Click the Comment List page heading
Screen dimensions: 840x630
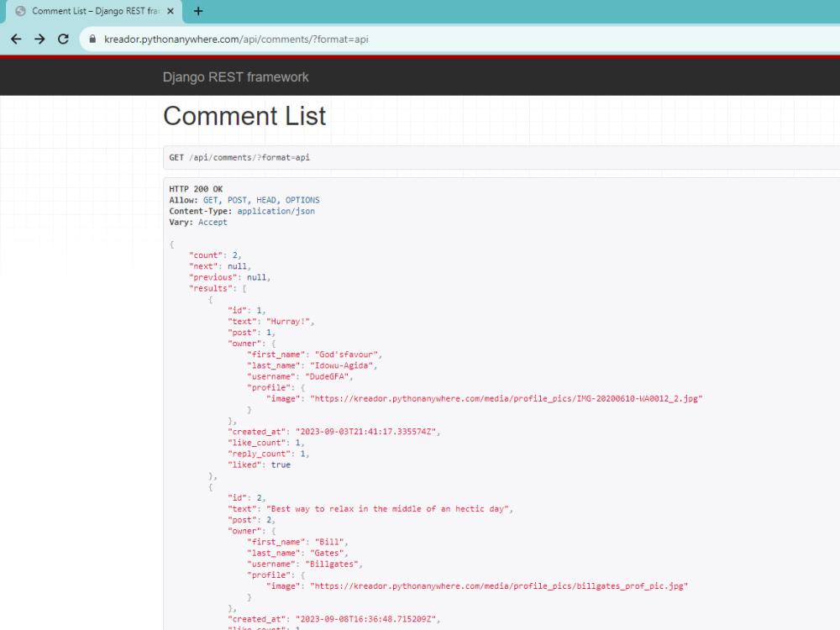click(x=244, y=116)
